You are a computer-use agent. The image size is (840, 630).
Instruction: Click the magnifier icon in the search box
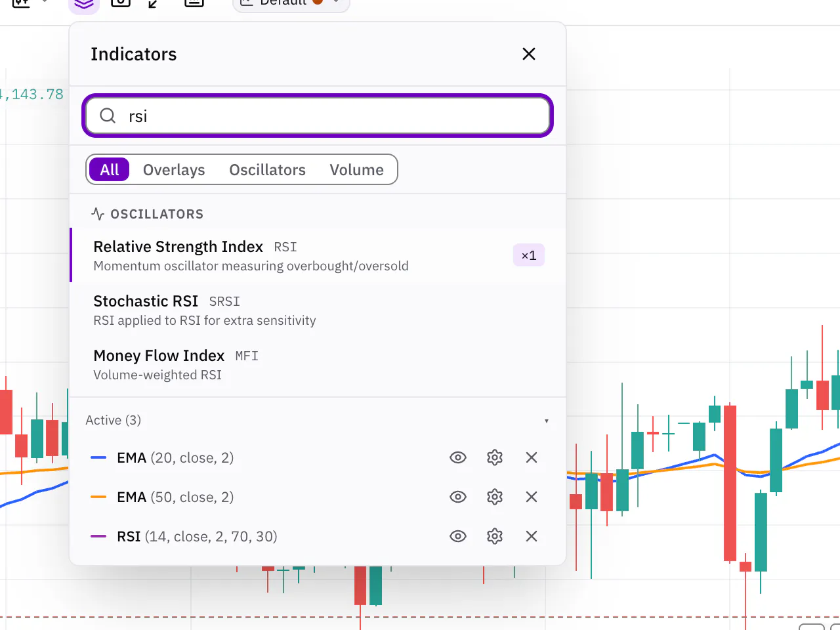coord(108,116)
